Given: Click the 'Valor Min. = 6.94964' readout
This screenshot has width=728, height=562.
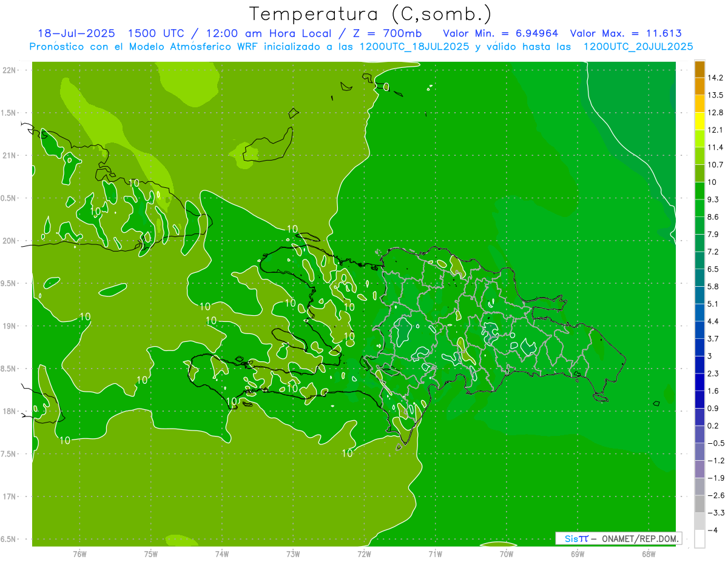Looking at the screenshot, I should click(500, 33).
